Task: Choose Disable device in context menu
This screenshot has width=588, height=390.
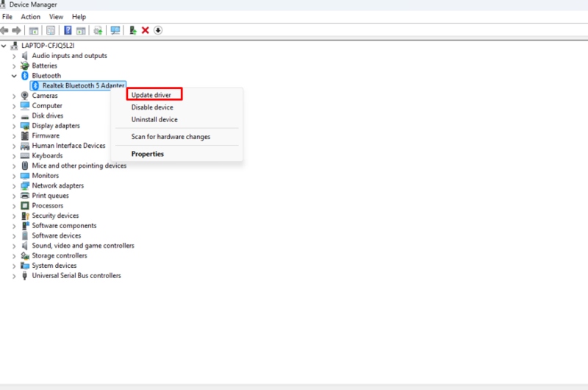Action: click(x=152, y=107)
